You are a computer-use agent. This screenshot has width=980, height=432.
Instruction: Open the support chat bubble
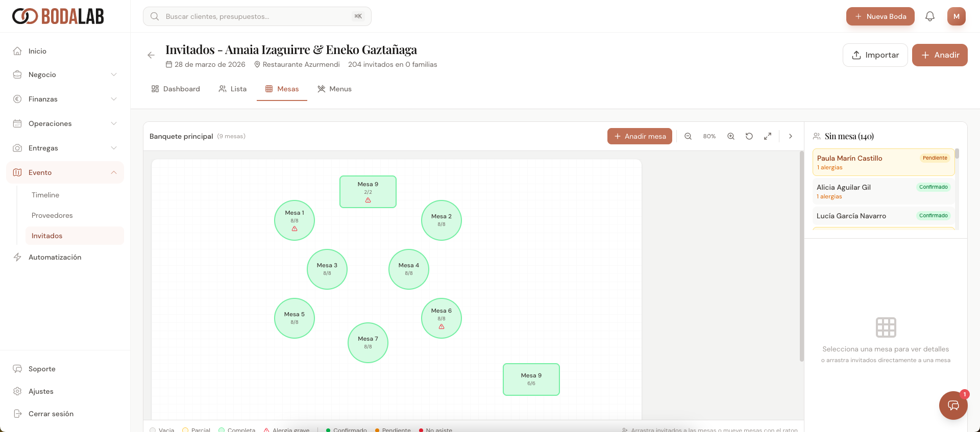click(x=953, y=405)
